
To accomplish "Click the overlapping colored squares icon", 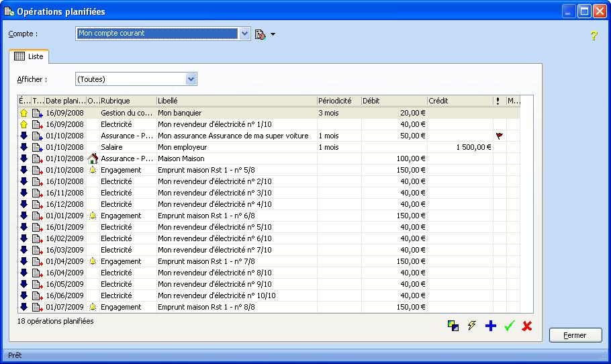I will tap(453, 326).
